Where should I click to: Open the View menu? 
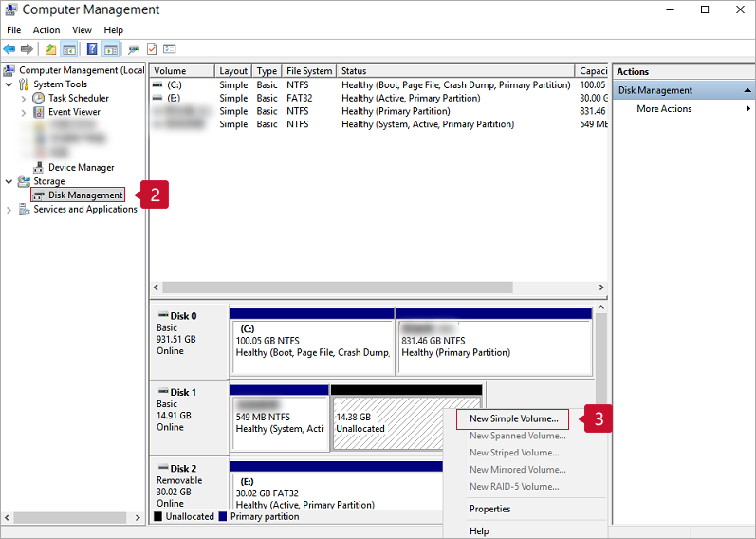point(82,30)
